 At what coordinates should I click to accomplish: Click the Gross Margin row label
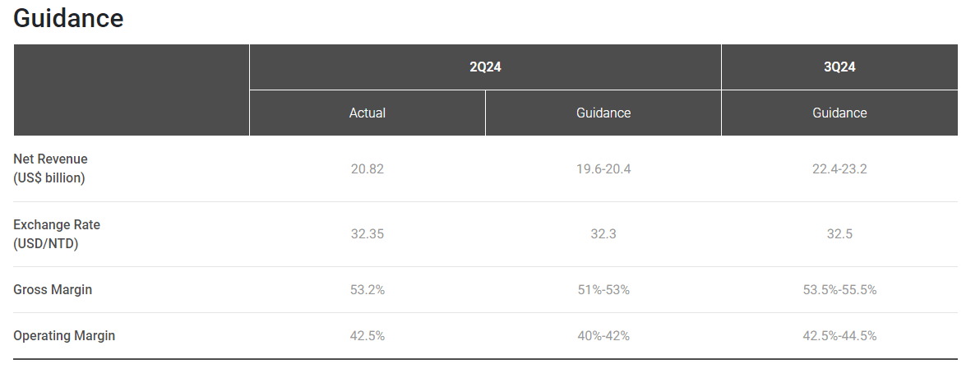[53, 290]
